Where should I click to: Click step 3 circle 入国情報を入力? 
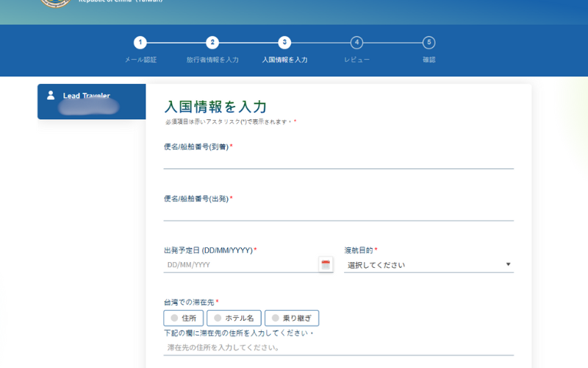tap(284, 43)
